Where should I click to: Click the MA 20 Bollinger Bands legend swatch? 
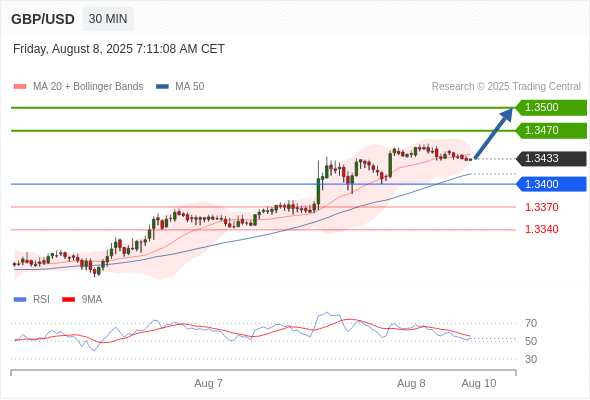pyautogui.click(x=20, y=87)
